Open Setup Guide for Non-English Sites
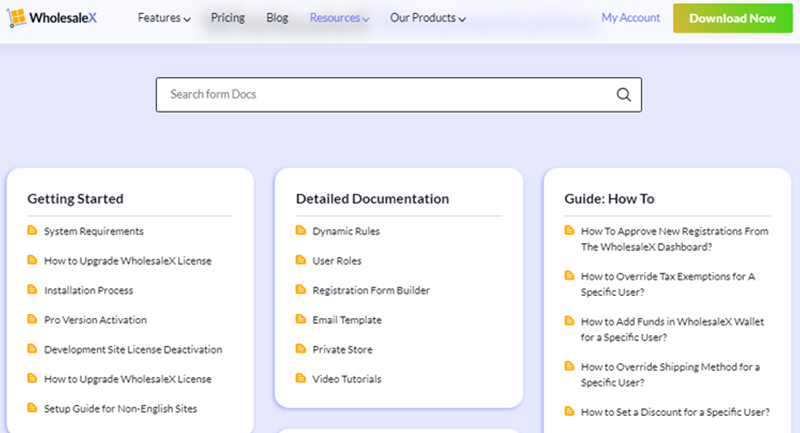Viewport: 800px width, 433px height. click(120, 409)
